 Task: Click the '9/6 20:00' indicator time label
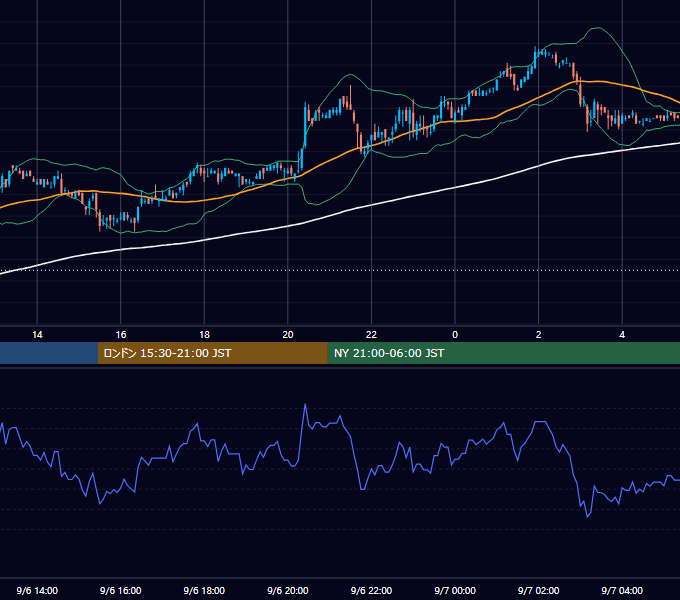click(288, 590)
